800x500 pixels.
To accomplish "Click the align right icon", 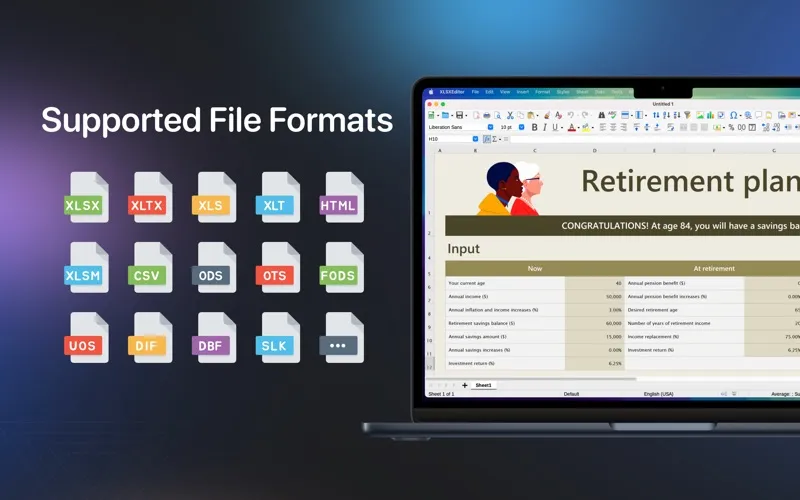I will point(623,127).
